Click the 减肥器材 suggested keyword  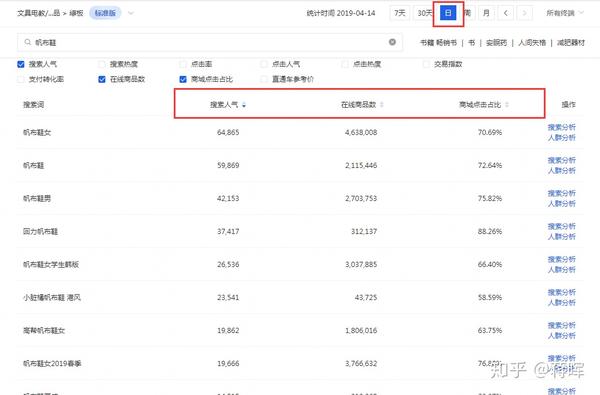point(571,42)
